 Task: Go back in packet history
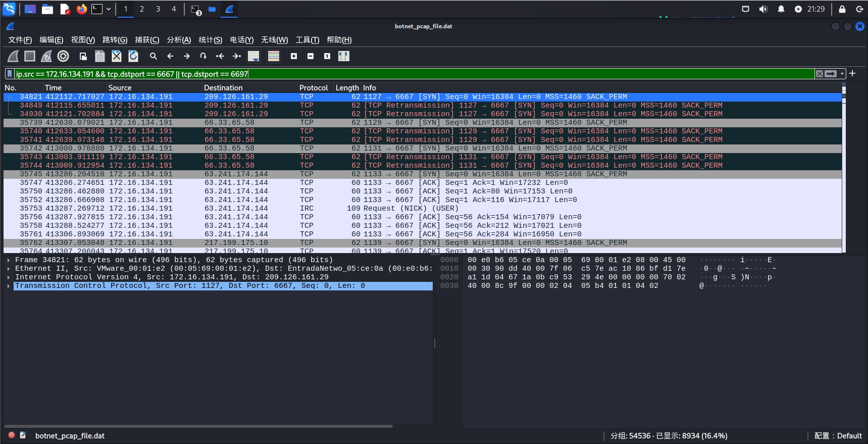(170, 56)
